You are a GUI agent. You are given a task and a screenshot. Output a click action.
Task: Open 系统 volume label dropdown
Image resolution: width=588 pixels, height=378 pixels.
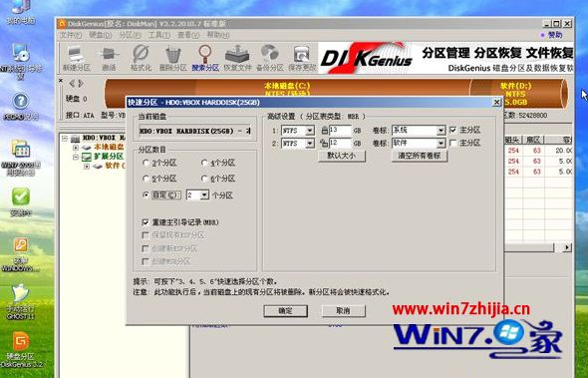(x=441, y=131)
